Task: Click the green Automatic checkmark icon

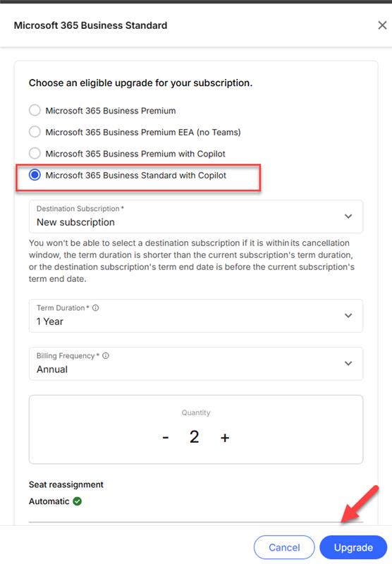Action: [78, 501]
